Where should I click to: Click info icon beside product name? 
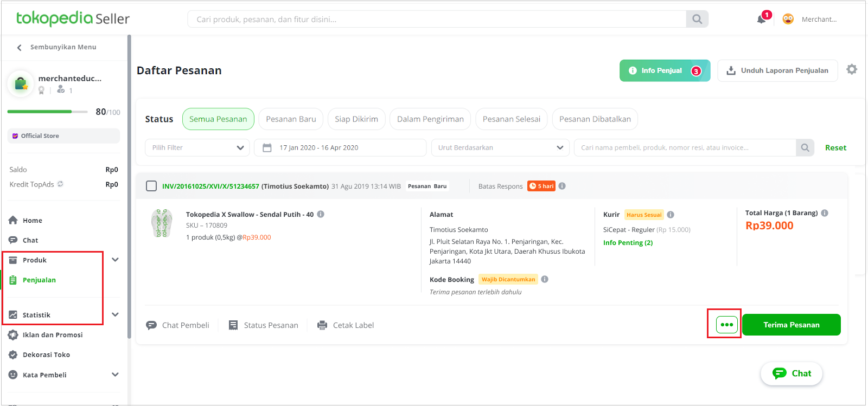321,214
